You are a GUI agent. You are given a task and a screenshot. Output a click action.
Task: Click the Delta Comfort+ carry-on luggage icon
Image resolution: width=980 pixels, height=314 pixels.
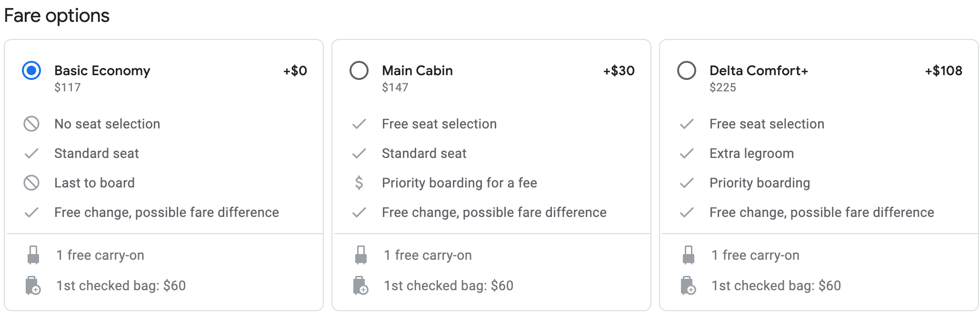[x=689, y=255]
